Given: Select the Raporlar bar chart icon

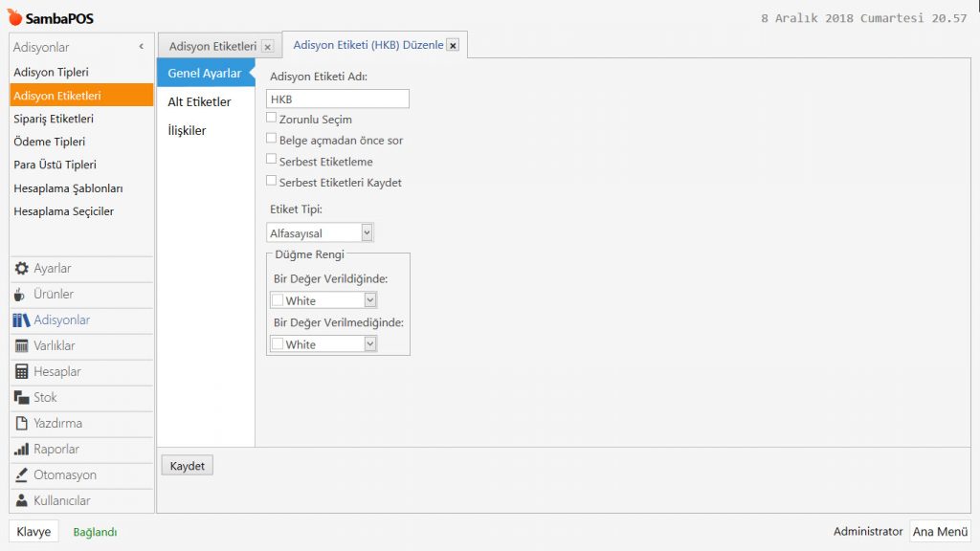Looking at the screenshot, I should (21, 450).
